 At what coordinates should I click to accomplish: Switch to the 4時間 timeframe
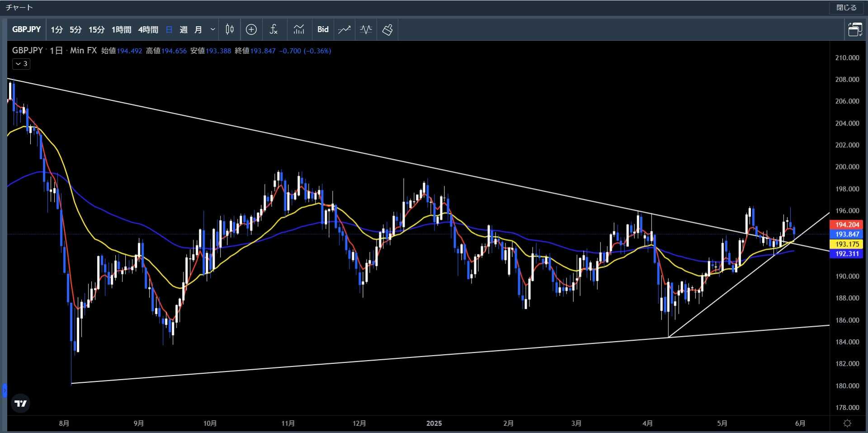pyautogui.click(x=148, y=29)
